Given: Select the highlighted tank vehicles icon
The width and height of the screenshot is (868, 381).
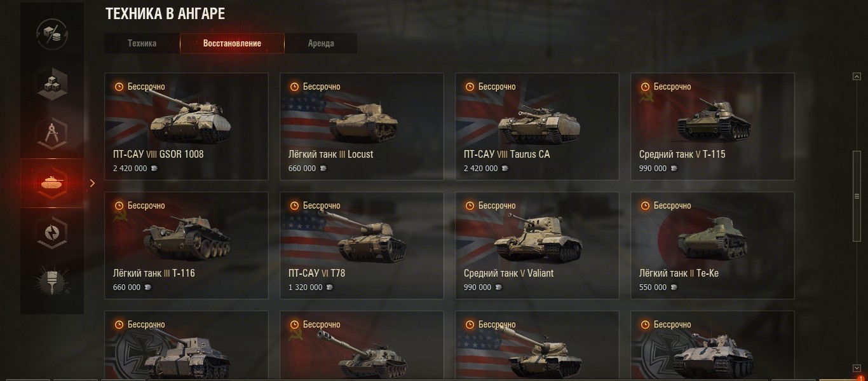Looking at the screenshot, I should coord(52,183).
